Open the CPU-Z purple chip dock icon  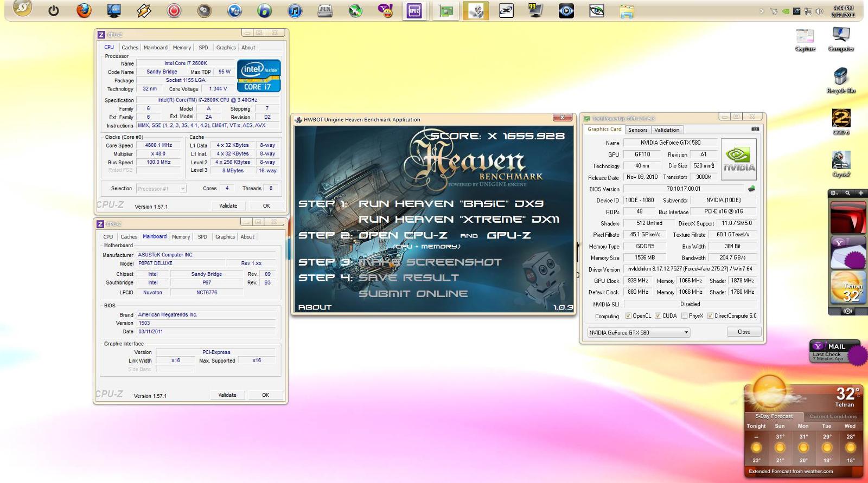click(x=414, y=10)
